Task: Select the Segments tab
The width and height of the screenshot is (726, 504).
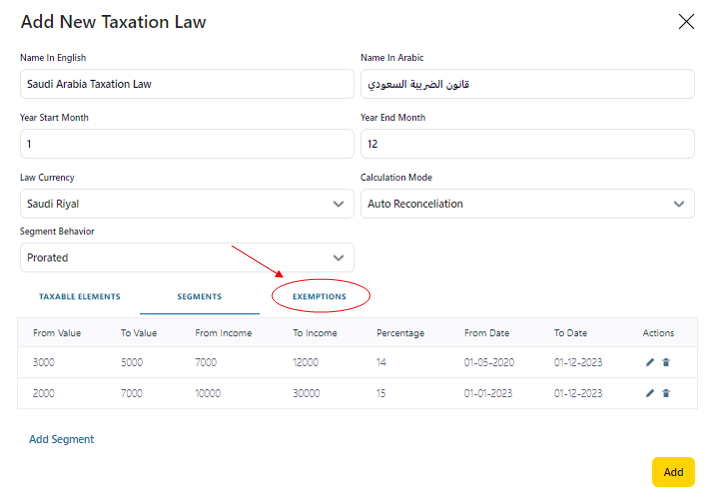Action: point(199,297)
